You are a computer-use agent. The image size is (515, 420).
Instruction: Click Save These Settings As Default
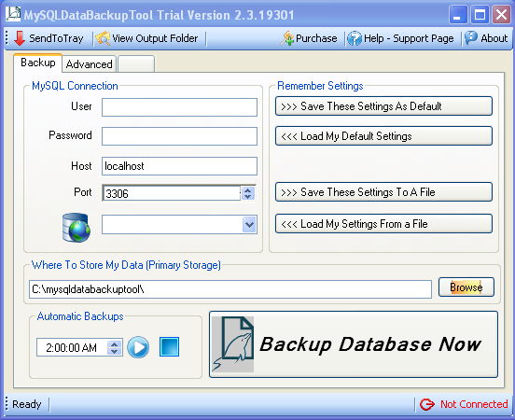383,106
